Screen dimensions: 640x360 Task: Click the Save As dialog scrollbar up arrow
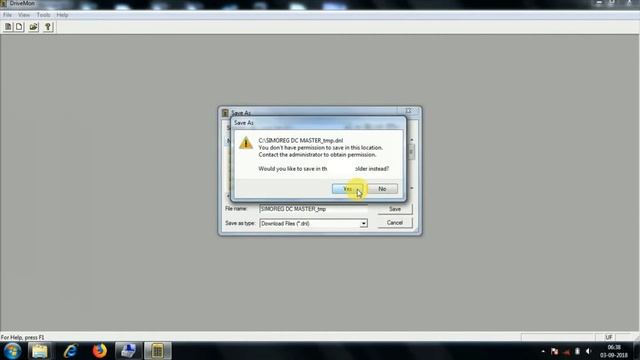[411, 140]
